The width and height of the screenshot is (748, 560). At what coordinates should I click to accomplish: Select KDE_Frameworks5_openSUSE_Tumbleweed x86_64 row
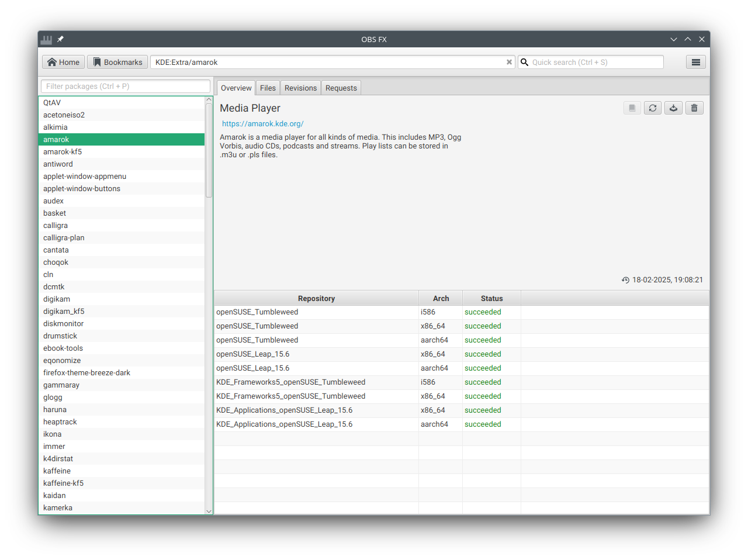(462, 396)
